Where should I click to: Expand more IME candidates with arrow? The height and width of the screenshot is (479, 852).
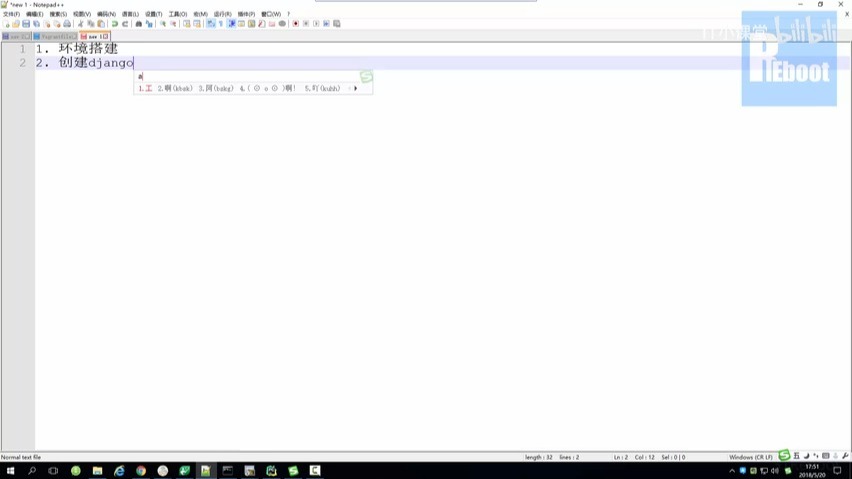(355, 88)
